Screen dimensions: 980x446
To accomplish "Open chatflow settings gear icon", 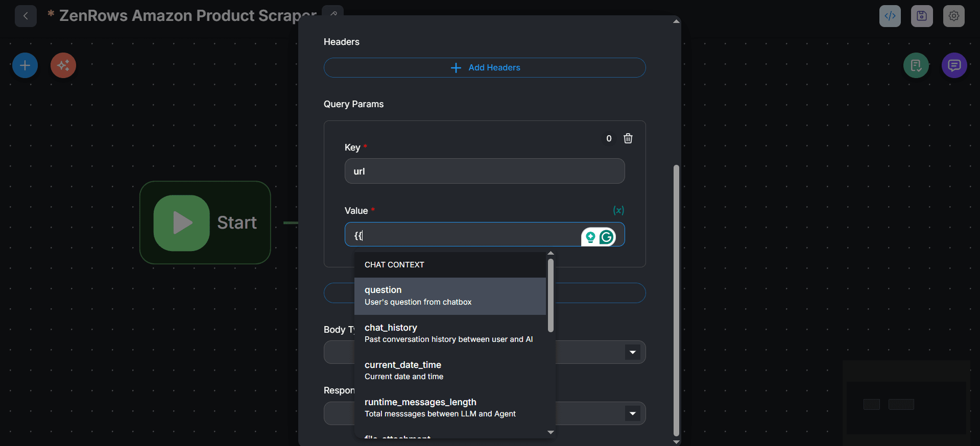I will point(953,16).
